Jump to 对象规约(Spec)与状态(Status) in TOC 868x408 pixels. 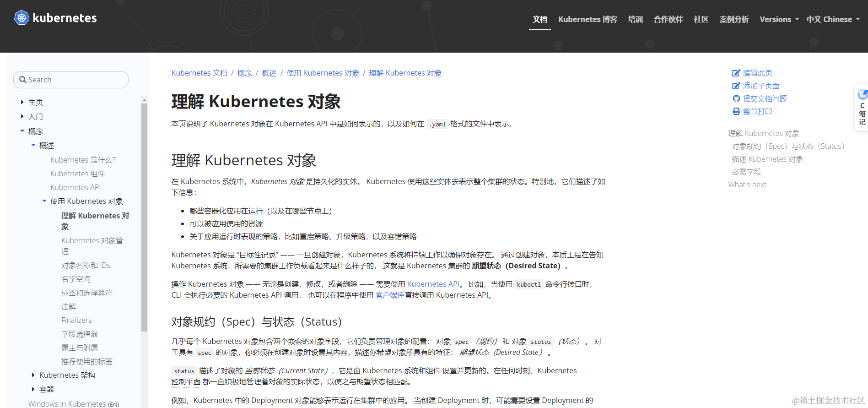[788, 146]
